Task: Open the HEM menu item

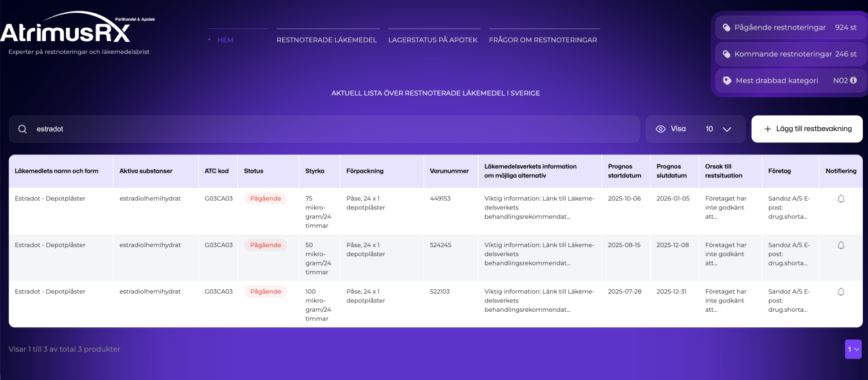Action: (225, 40)
